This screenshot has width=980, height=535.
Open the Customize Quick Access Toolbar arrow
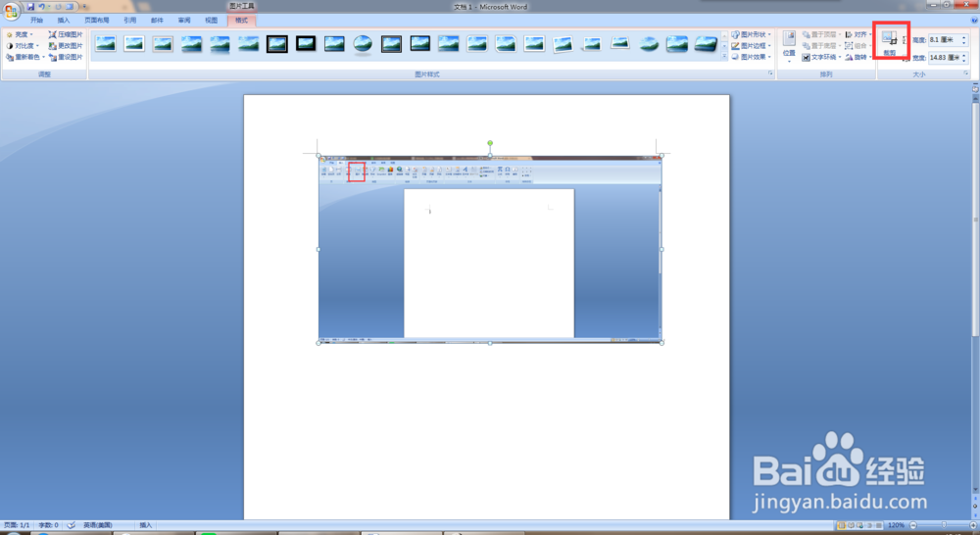click(84, 7)
